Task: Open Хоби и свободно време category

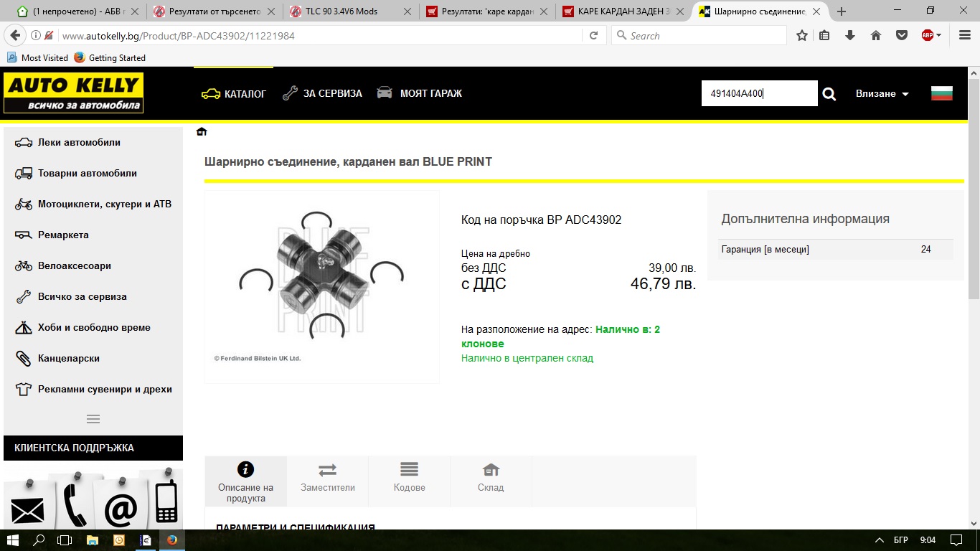Action: pyautogui.click(x=93, y=328)
